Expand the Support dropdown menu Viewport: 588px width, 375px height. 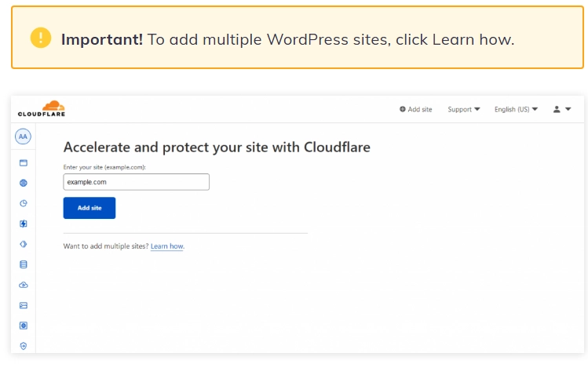click(x=463, y=109)
